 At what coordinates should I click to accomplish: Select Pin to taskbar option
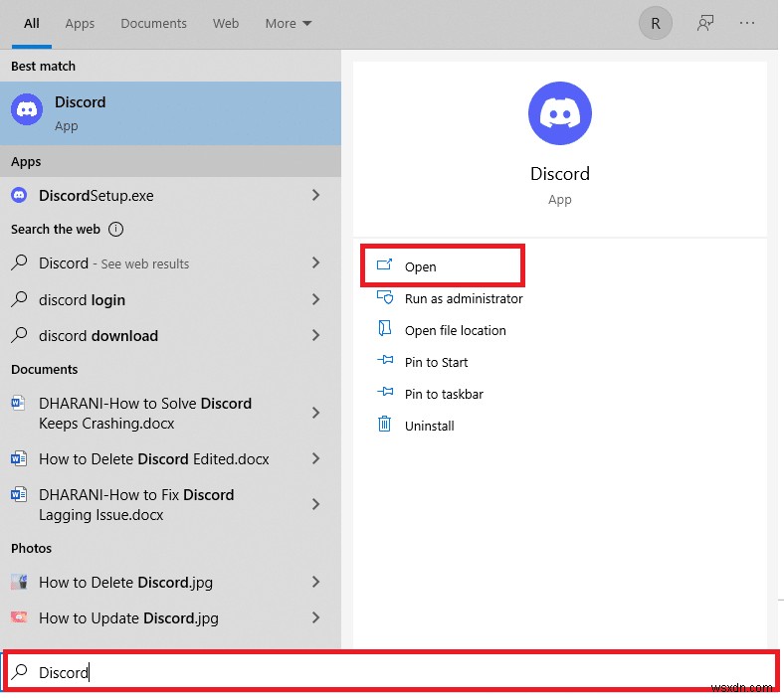point(444,394)
